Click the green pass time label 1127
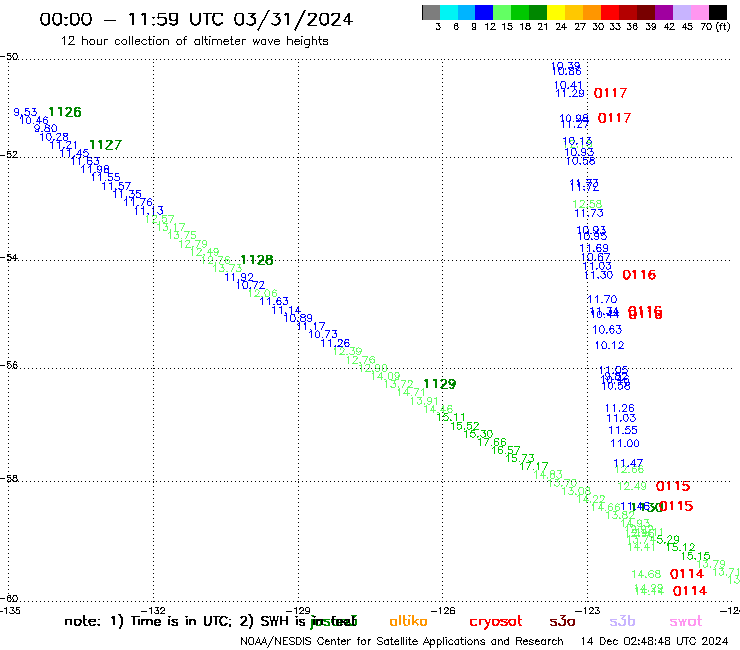The image size is (740, 650). click(105, 145)
